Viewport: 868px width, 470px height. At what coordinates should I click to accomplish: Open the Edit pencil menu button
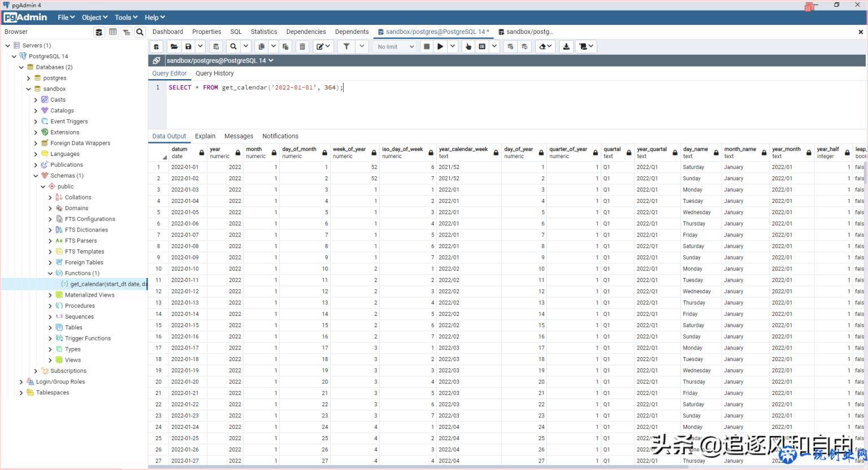tap(323, 46)
